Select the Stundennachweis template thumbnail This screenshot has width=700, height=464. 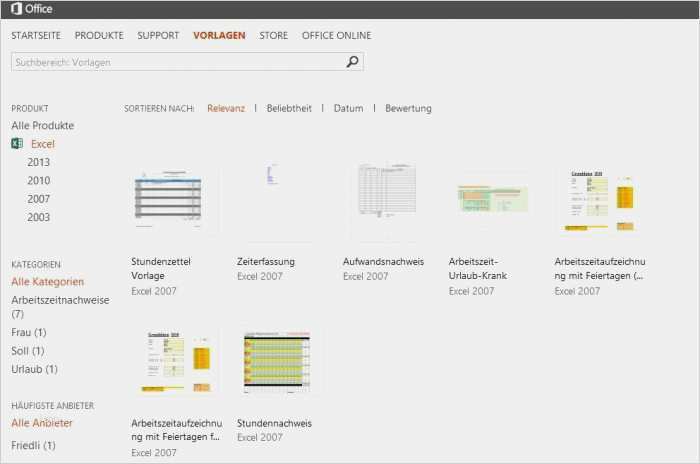[x=282, y=360]
